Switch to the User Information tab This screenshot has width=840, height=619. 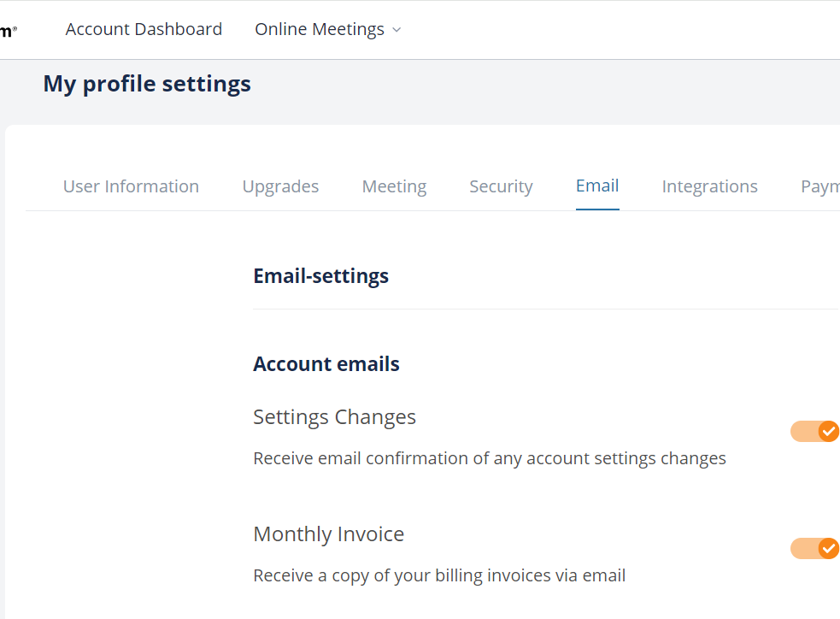[x=131, y=186]
